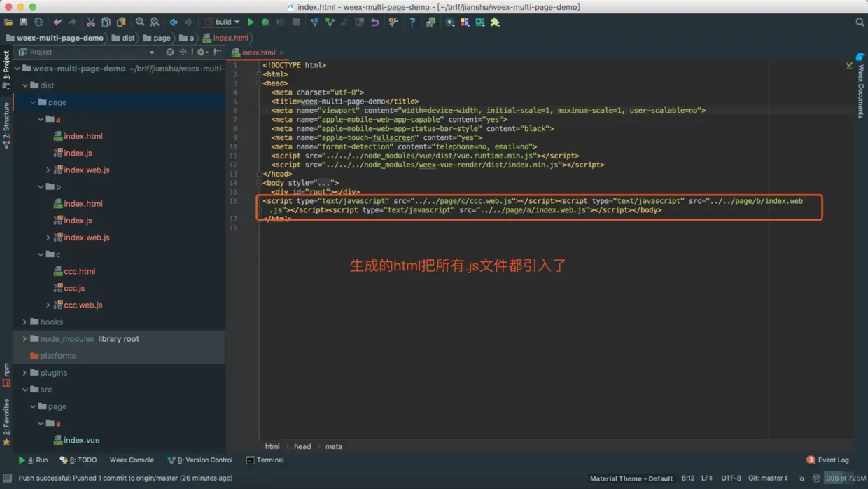Expand the plugins folder
Screen dimensions: 868x489
coord(25,373)
